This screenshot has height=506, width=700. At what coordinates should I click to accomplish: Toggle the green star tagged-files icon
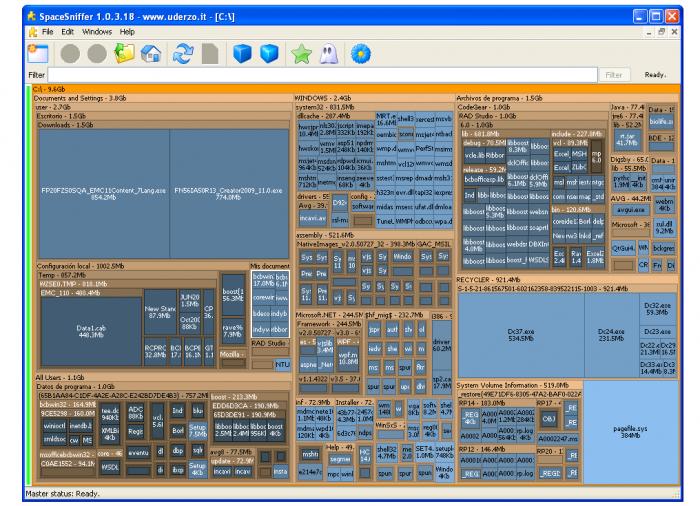300,54
